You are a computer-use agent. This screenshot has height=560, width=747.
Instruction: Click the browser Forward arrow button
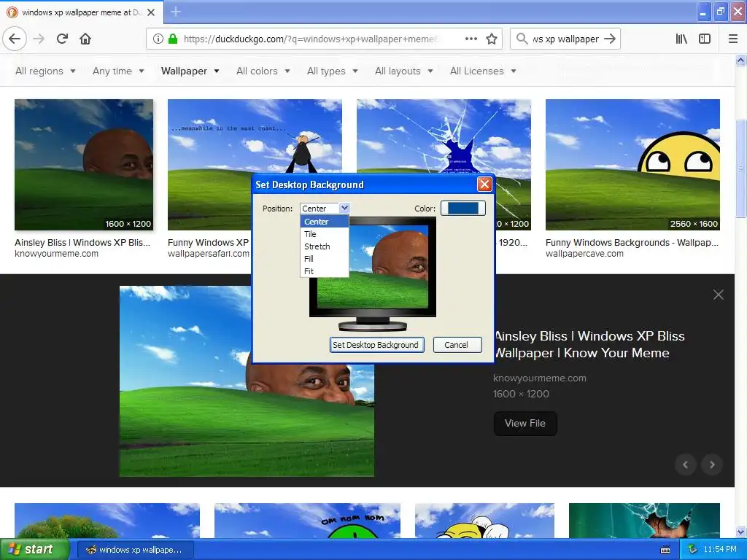[x=39, y=39]
